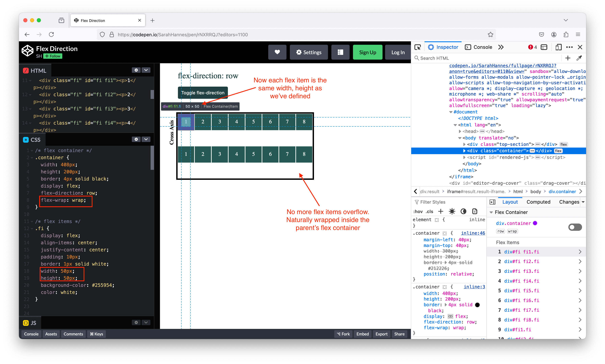Open CSS editor dropdown chevron

(x=146, y=139)
